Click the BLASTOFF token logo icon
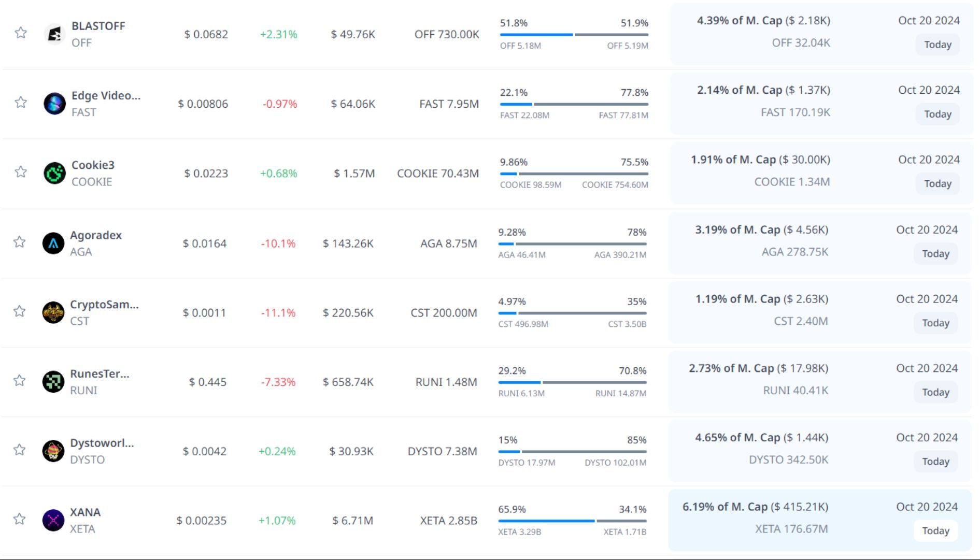This screenshot has height=560, width=980. [x=54, y=34]
